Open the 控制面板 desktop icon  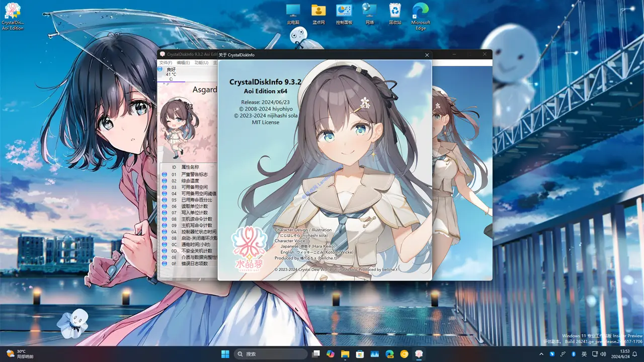[x=344, y=14]
